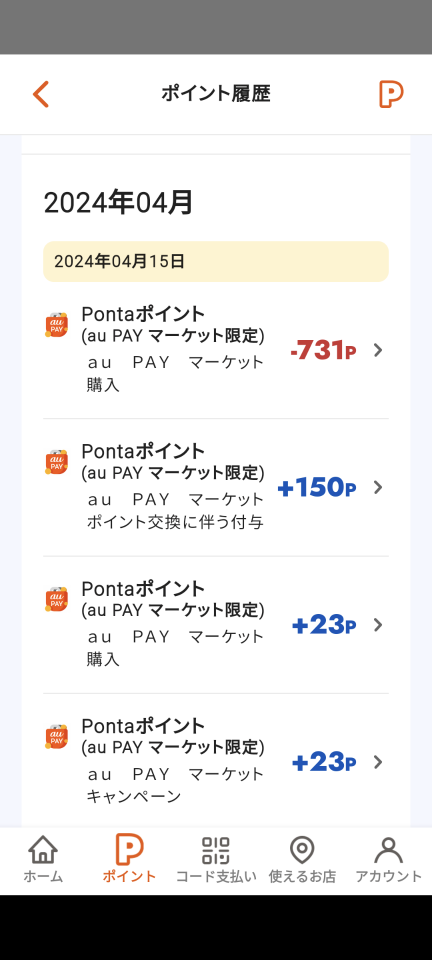Tap the 使えるお店 label
The image size is (432, 960).
pos(302,876)
